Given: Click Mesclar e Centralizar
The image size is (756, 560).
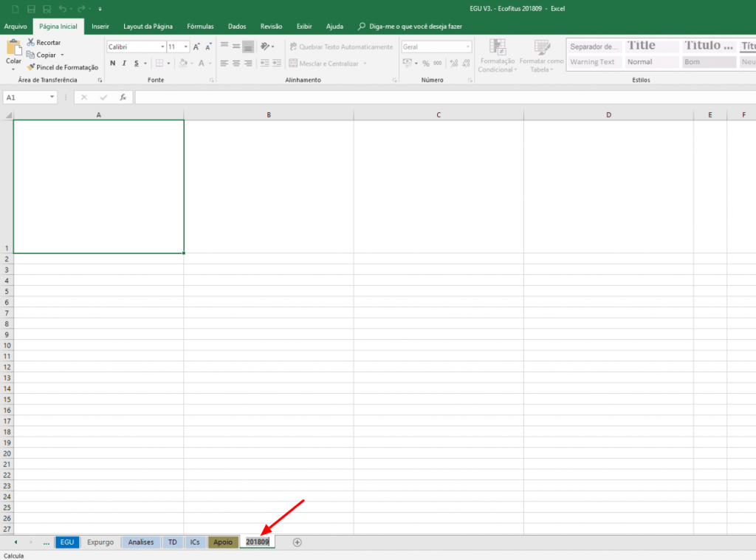Looking at the screenshot, I should point(324,64).
